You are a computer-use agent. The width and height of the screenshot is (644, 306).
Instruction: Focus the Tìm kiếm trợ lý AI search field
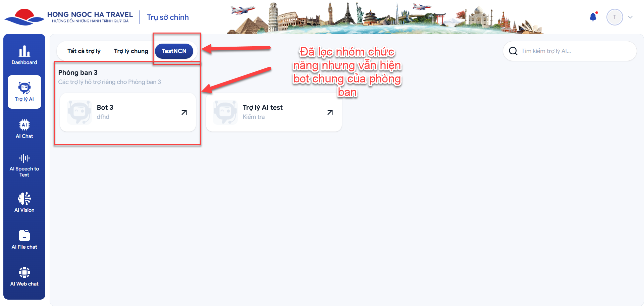point(570,51)
